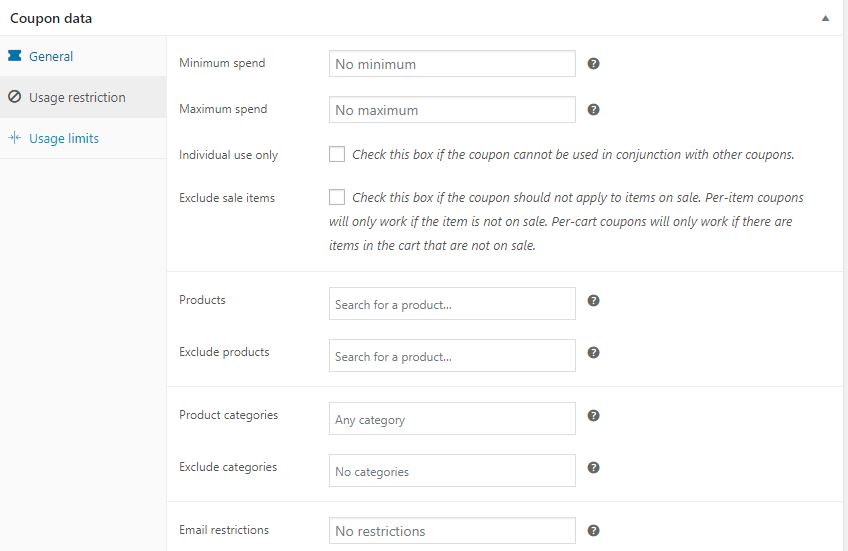848x551 pixels.
Task: Click the Email restrictions label
Action: click(224, 530)
